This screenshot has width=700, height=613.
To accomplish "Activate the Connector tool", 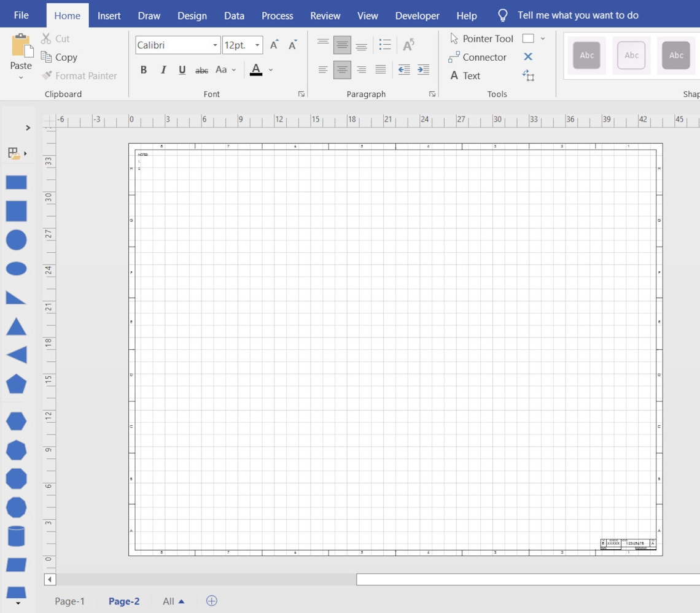I will click(x=485, y=57).
